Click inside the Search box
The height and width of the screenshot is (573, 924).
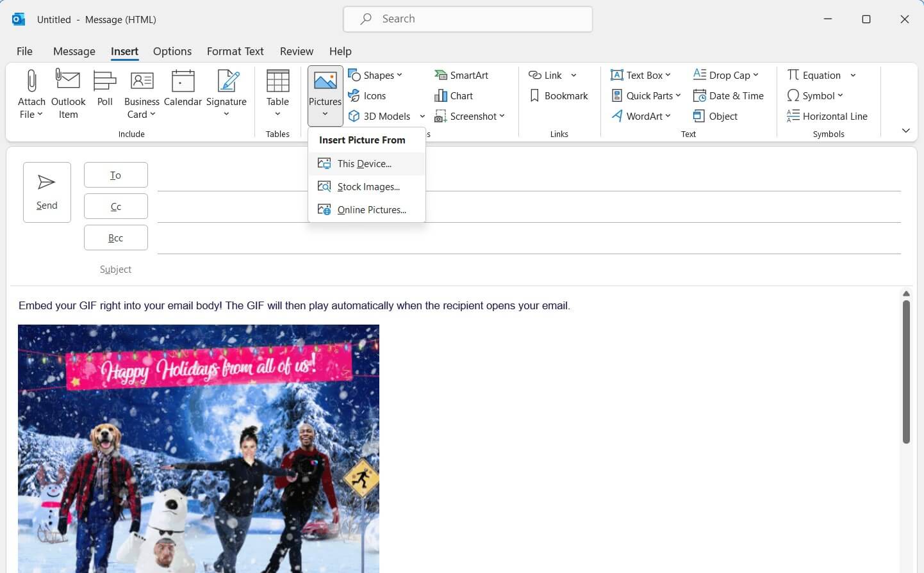(x=468, y=19)
